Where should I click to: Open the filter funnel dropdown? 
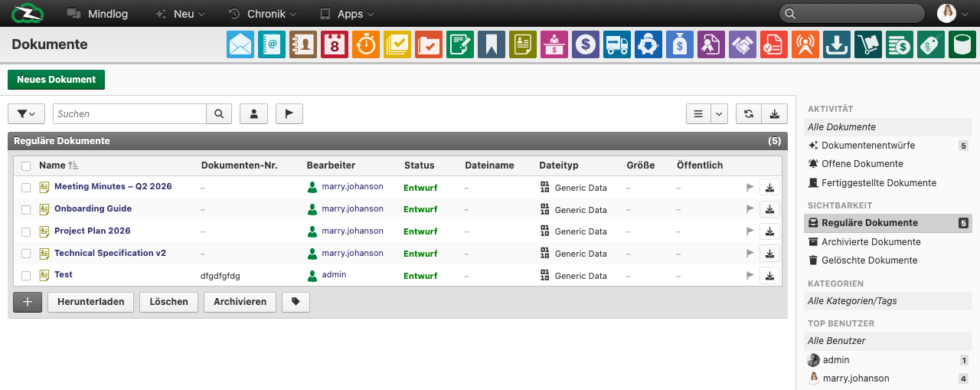pos(26,113)
